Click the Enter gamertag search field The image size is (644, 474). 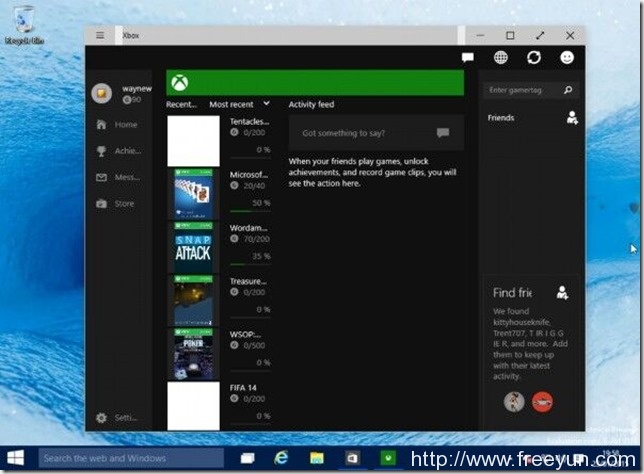click(531, 90)
